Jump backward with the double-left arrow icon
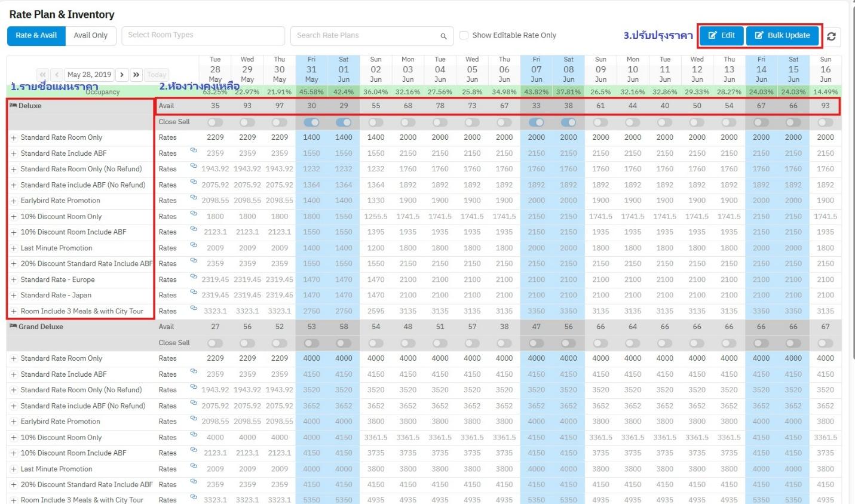 [42, 75]
